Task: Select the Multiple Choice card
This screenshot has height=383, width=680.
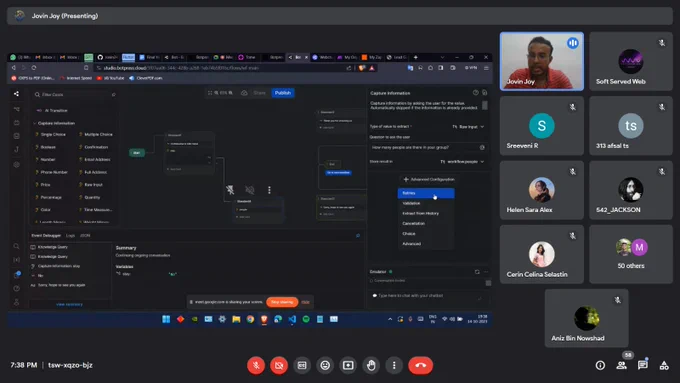Action: 96,134
